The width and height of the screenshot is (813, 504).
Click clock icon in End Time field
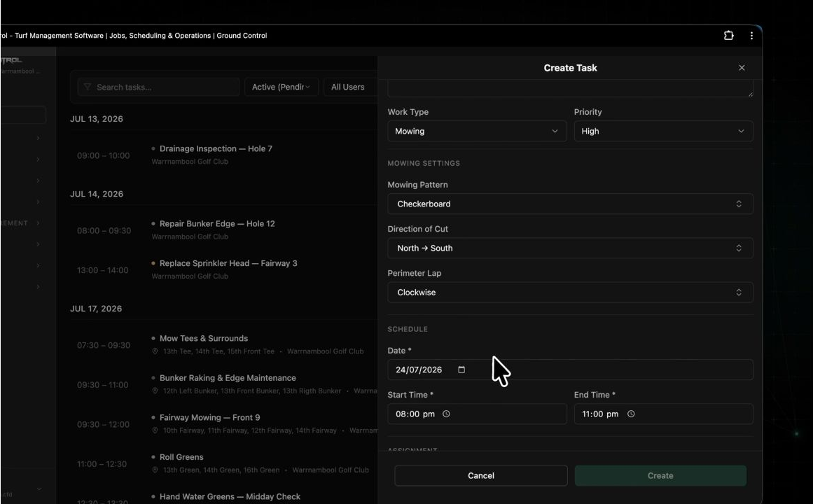pyautogui.click(x=630, y=414)
